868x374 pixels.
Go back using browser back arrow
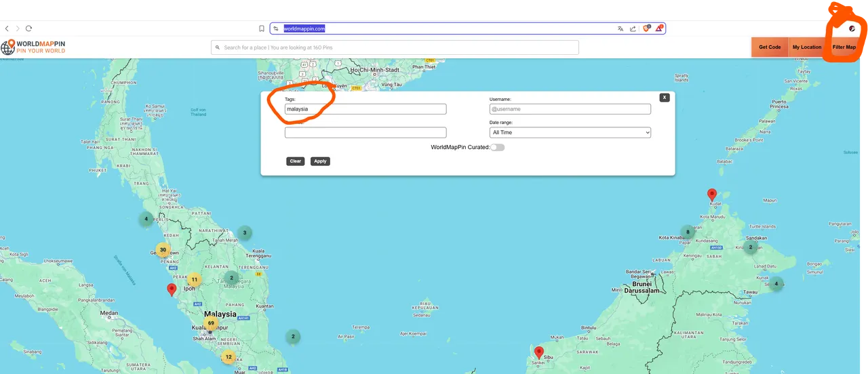pos(7,28)
